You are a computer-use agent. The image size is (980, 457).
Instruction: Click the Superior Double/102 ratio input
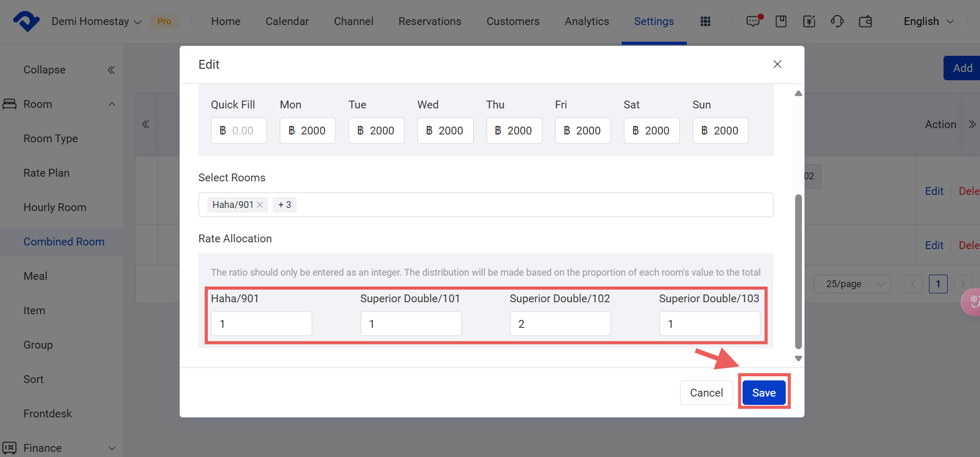[560, 324]
